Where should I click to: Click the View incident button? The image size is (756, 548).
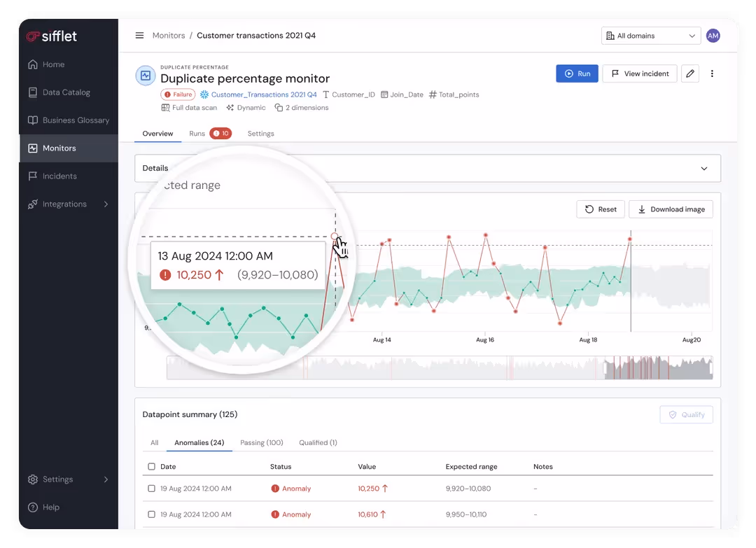pos(640,73)
